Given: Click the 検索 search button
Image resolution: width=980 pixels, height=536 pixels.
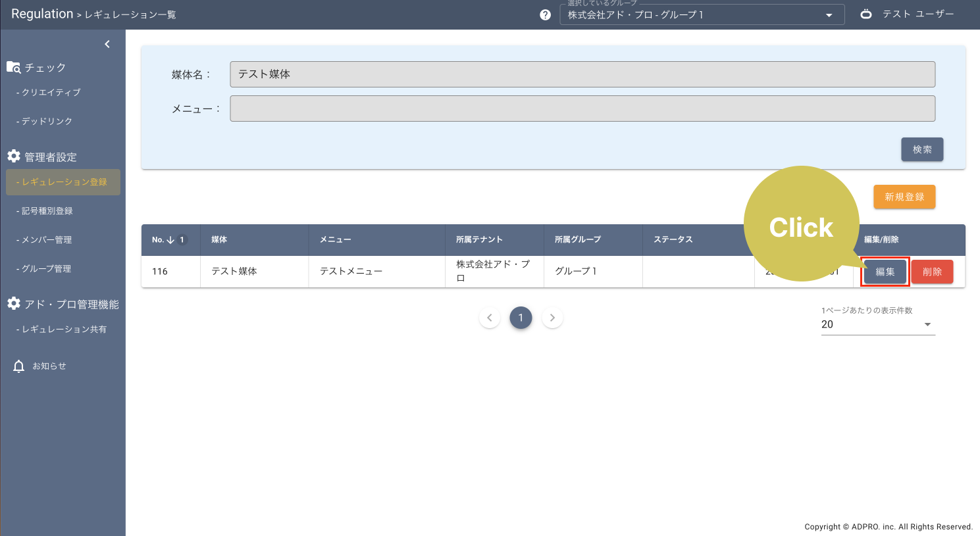Looking at the screenshot, I should (921, 149).
